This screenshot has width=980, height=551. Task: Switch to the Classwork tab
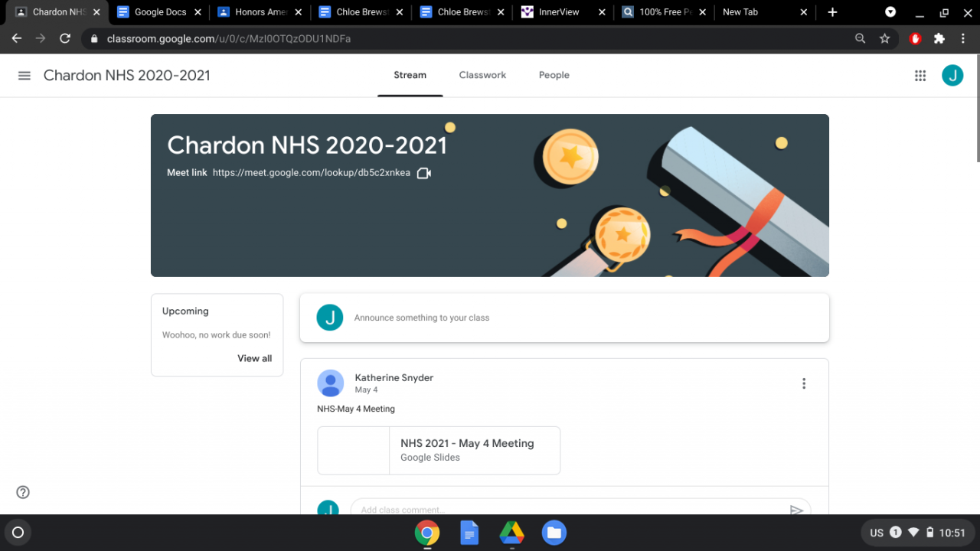[482, 75]
